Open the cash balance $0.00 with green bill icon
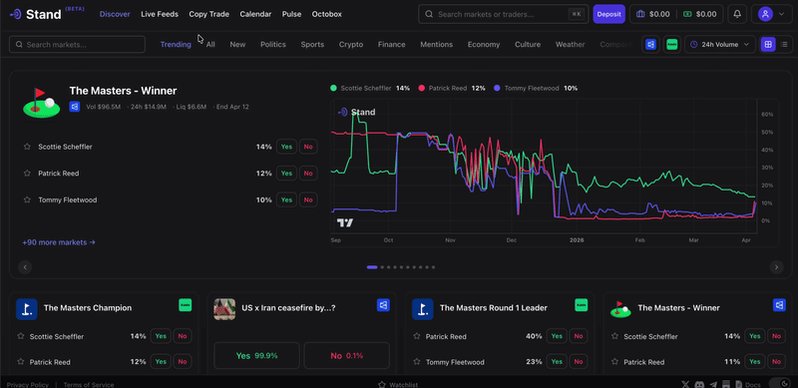The image size is (798, 388). click(x=699, y=14)
